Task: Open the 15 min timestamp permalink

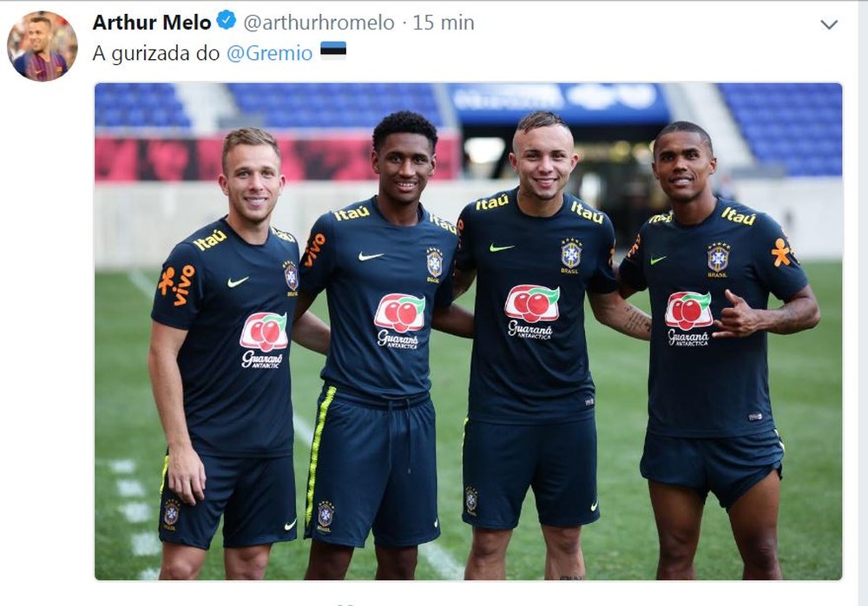Action: (444, 23)
